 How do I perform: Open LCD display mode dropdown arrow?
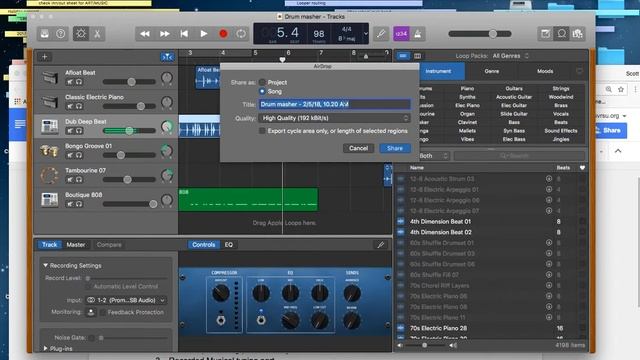click(366, 34)
